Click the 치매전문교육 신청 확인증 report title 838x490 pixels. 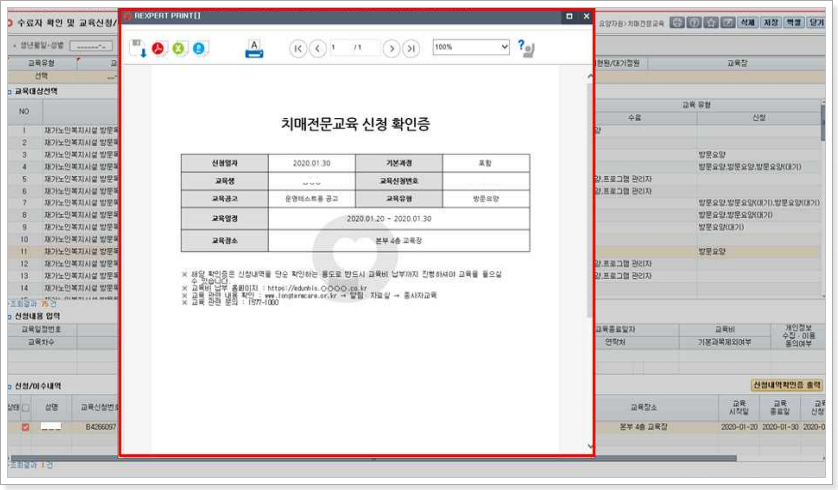(x=355, y=124)
